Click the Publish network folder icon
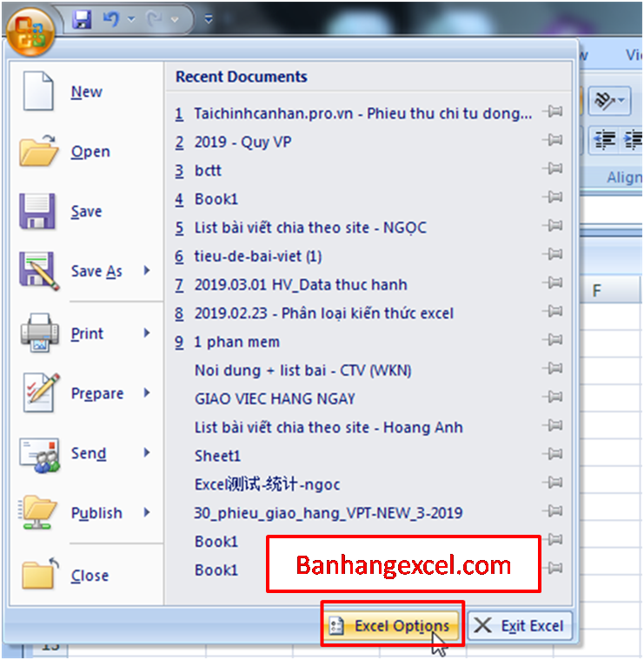Image resolution: width=644 pixels, height=660 pixels. tap(37, 512)
